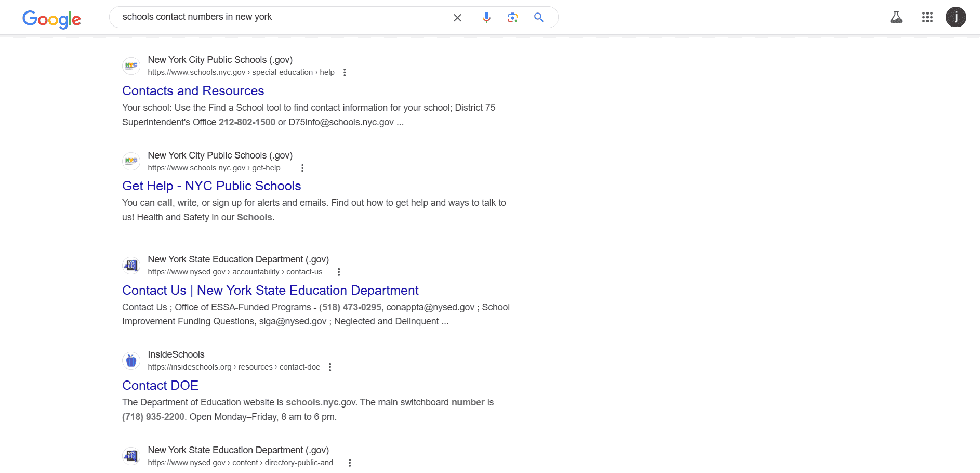Open the Google apps grid
Viewport: 980px width, 473px height.
[x=927, y=17]
